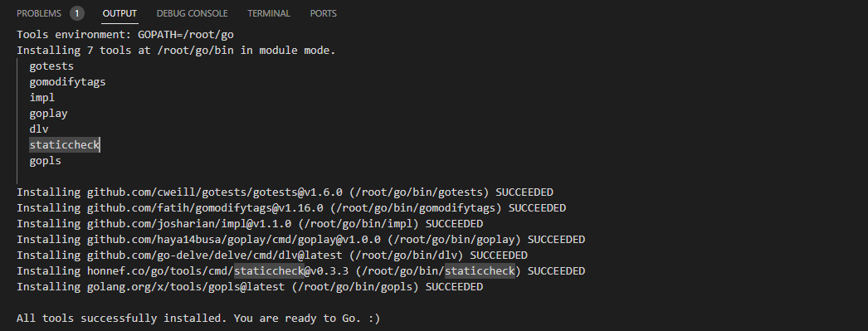The height and width of the screenshot is (331, 868).
Task: Click the impl entry in tools list
Action: 42,97
